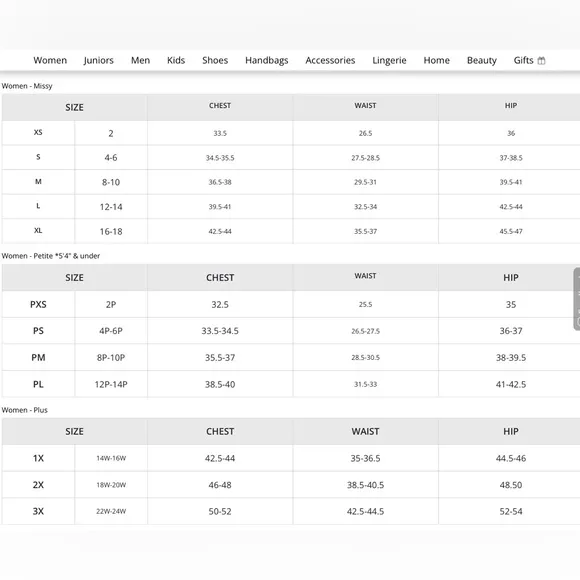Click the gift box icon beside Gifts
Image resolution: width=580 pixels, height=580 pixels.
541,61
